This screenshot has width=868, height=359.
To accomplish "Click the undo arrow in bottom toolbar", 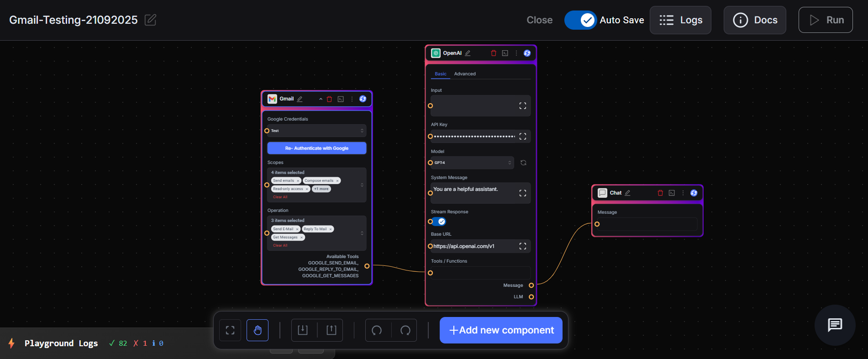I will tap(377, 330).
